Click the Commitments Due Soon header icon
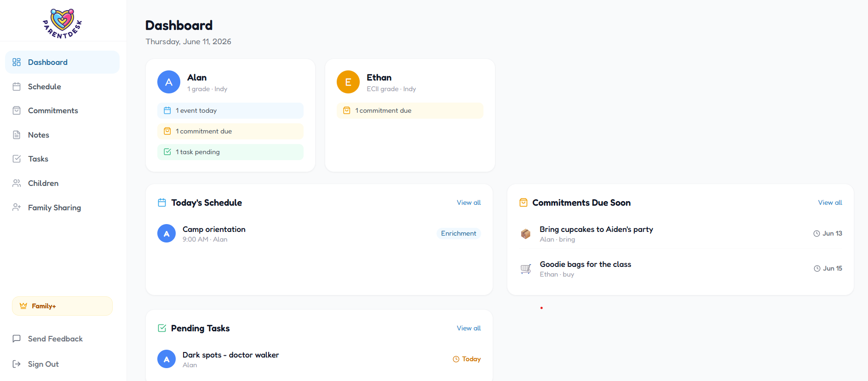 pyautogui.click(x=523, y=202)
